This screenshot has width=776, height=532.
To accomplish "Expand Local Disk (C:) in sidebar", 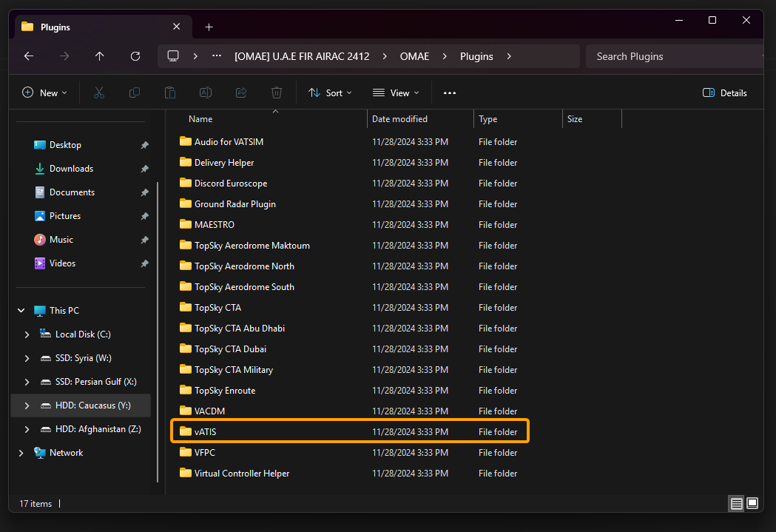I will [x=27, y=334].
